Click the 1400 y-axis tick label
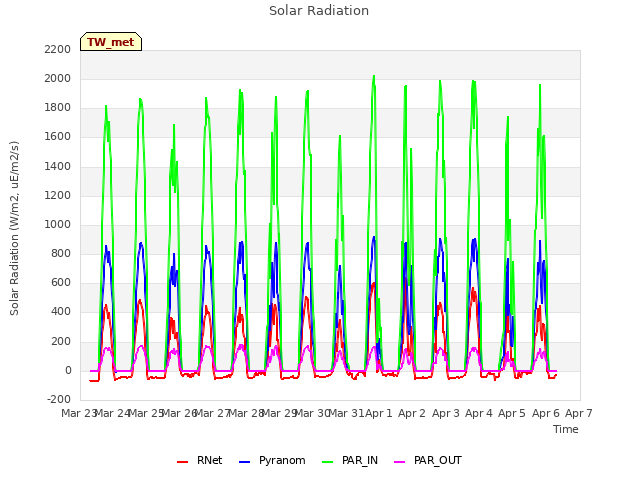The image size is (640, 480). click(58, 166)
